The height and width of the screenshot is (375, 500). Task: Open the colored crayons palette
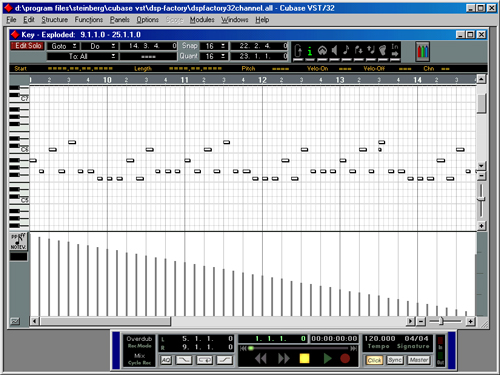coord(422,52)
